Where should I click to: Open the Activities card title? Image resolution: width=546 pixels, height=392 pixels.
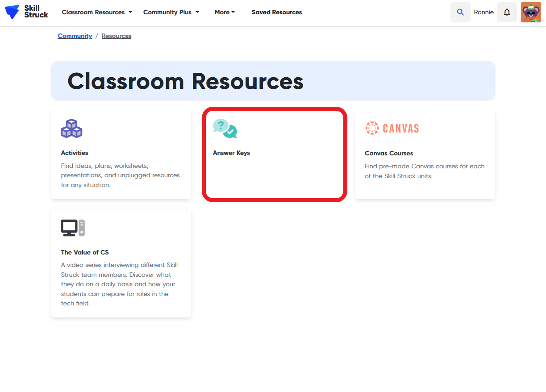click(x=75, y=153)
